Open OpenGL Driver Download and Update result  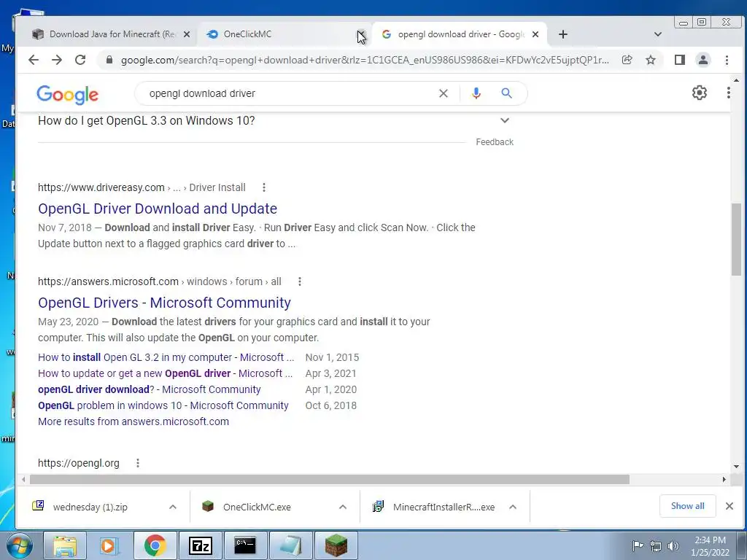point(158,209)
